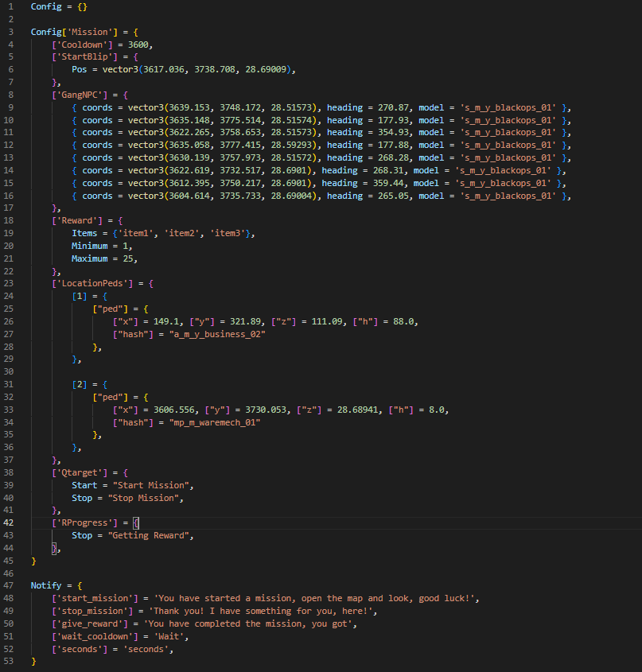Click the 'give_reward' key in Notify
This screenshot has width=642, height=672.
[x=88, y=623]
